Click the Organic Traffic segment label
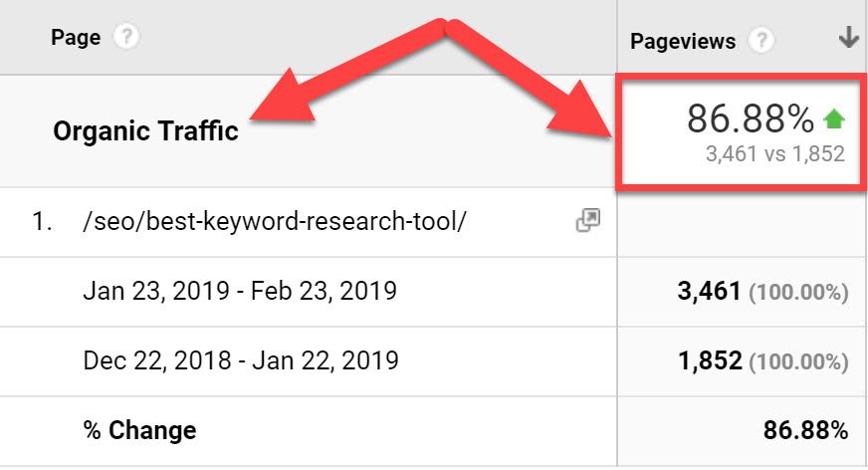The height and width of the screenshot is (470, 868). 145,130
